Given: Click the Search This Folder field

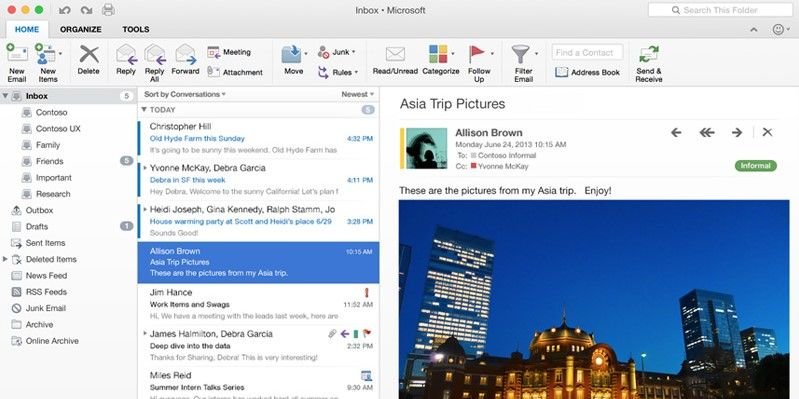Looking at the screenshot, I should tap(721, 10).
